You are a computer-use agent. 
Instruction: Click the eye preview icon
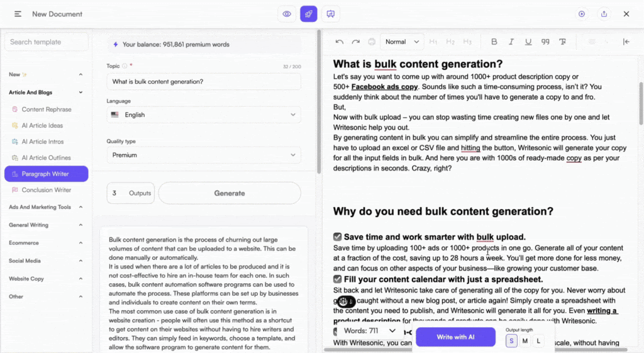pos(287,14)
